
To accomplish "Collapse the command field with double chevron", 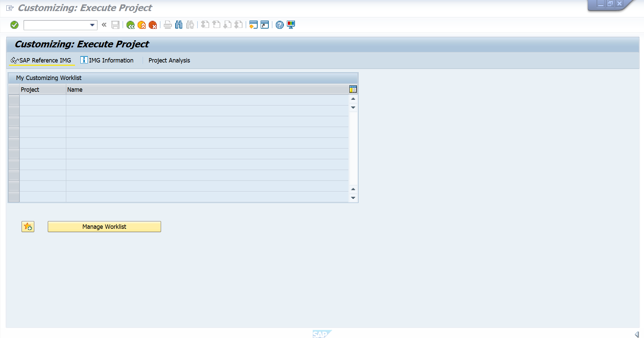I will pyautogui.click(x=104, y=25).
